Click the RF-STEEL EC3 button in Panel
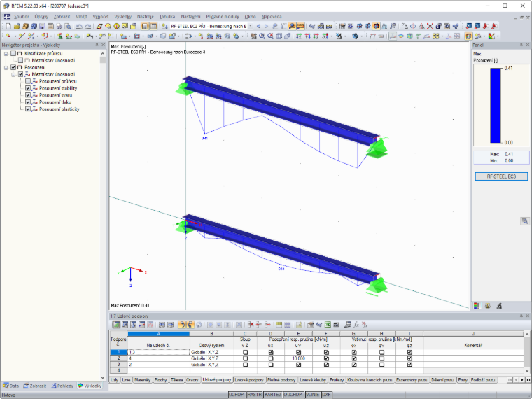532x399 pixels. (501, 176)
